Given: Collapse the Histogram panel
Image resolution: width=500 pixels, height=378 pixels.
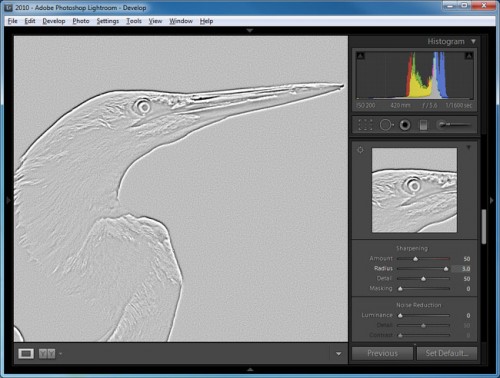Looking at the screenshot, I should tap(473, 42).
